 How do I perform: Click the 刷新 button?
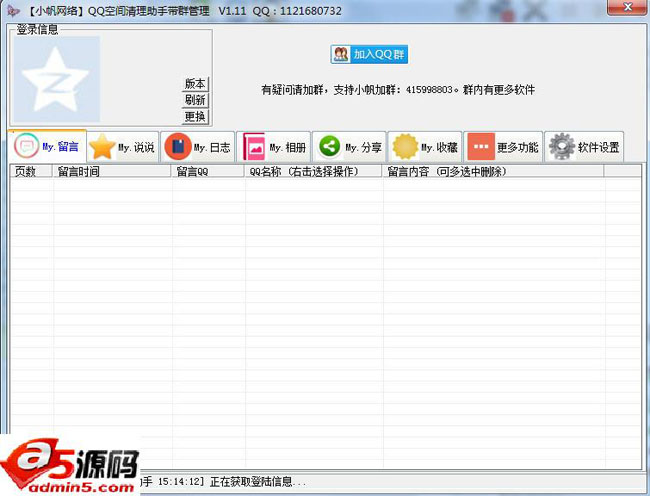point(195,100)
